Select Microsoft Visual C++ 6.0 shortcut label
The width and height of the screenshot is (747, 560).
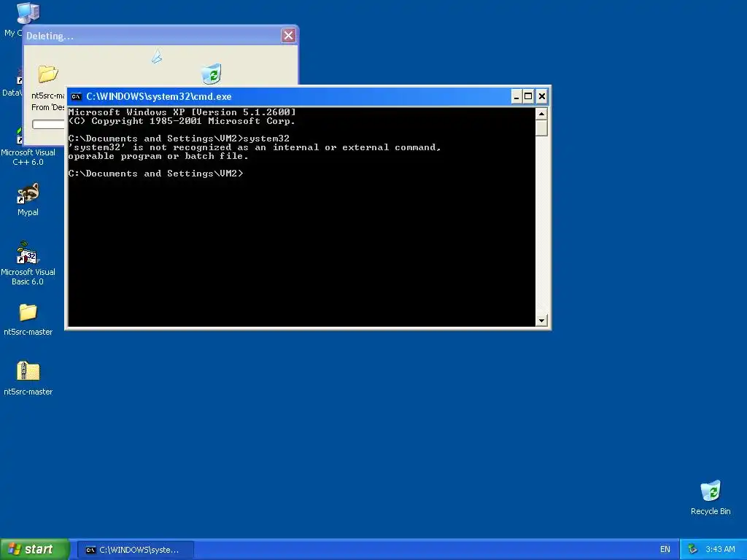point(28,157)
